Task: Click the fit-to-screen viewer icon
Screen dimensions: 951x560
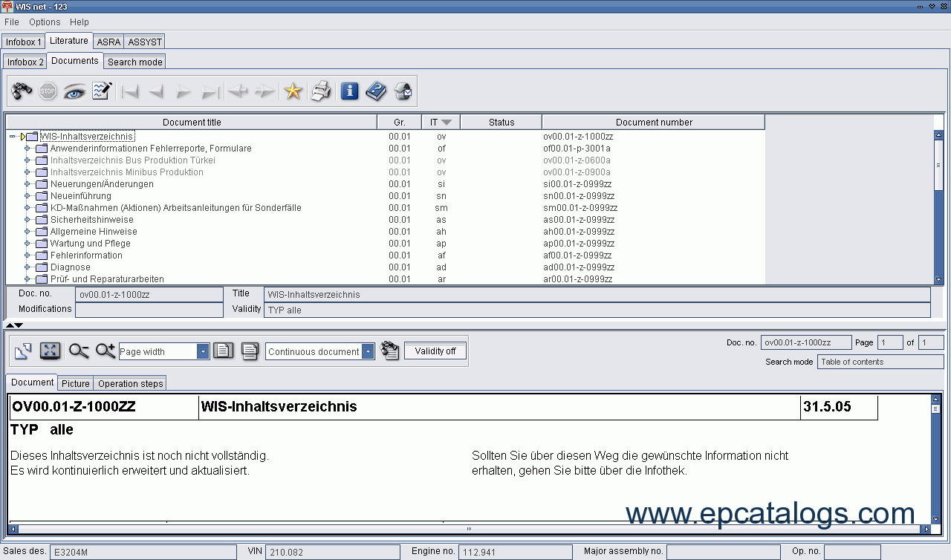Action: pos(50,351)
